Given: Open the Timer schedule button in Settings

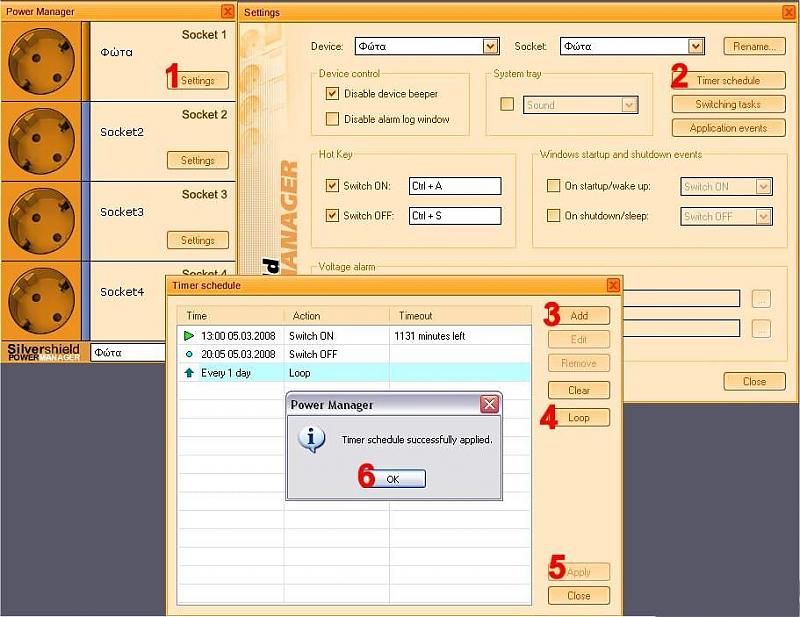Looking at the screenshot, I should pyautogui.click(x=727, y=80).
